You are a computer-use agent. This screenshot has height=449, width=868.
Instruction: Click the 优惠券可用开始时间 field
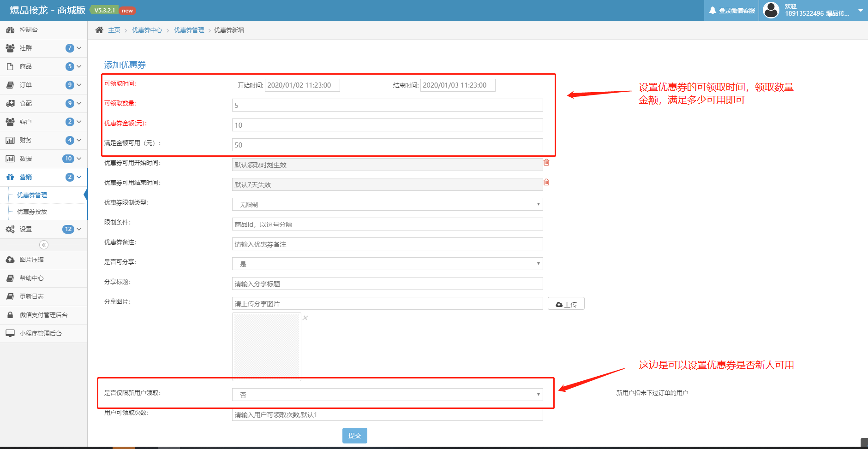click(387, 165)
